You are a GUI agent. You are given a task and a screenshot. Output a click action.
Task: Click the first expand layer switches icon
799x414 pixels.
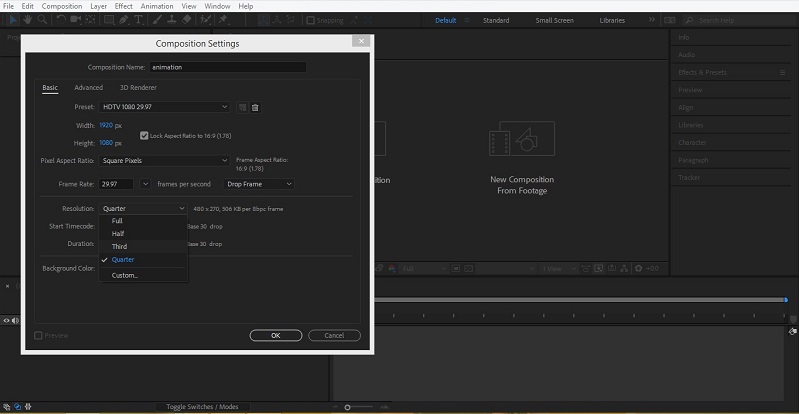6,406
